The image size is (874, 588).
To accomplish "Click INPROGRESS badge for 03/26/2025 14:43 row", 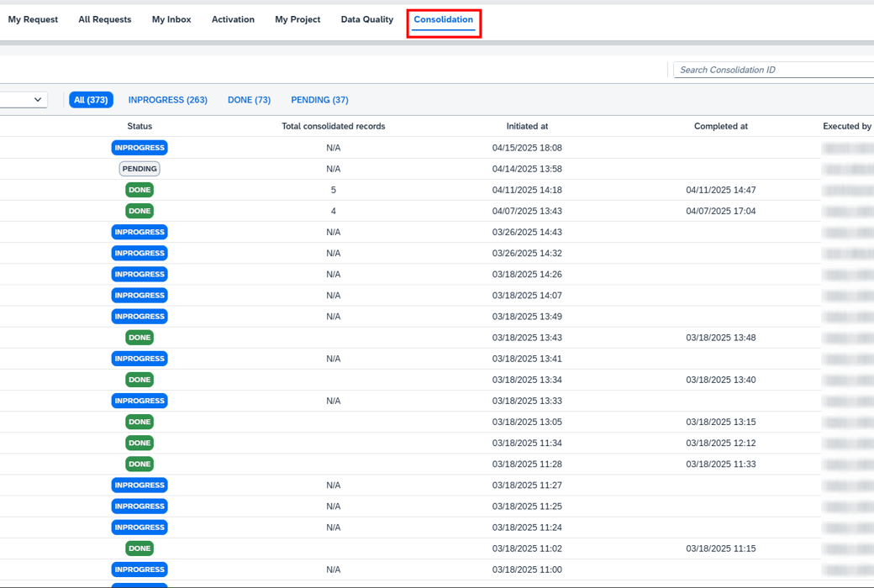I will pos(140,232).
